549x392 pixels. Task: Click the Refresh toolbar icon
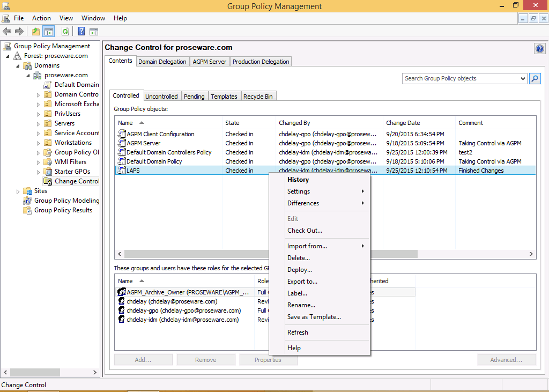65,32
